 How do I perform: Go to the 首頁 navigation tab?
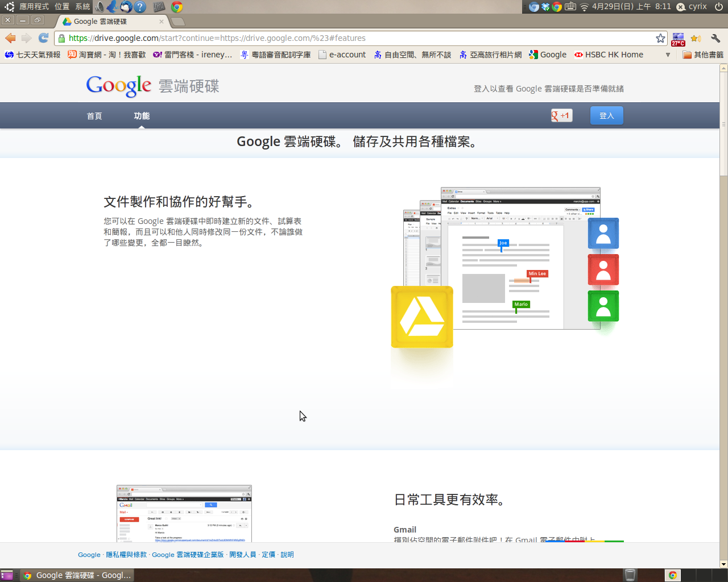pyautogui.click(x=94, y=116)
